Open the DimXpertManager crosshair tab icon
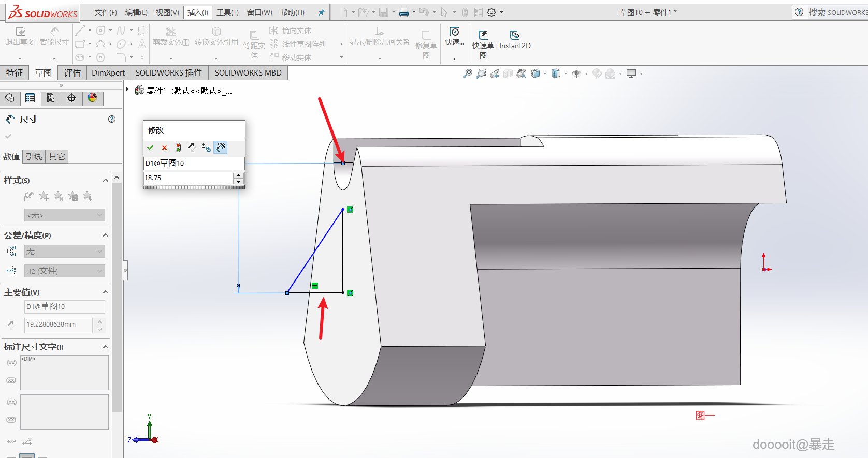 71,98
